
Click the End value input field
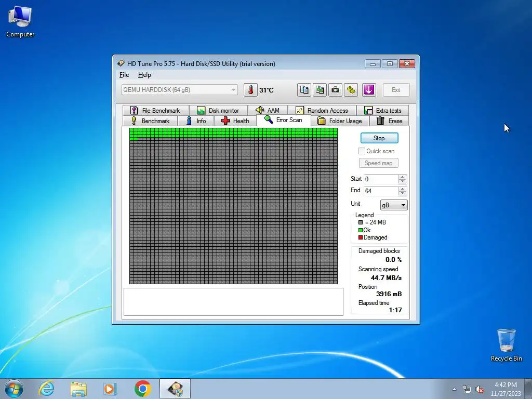click(381, 191)
